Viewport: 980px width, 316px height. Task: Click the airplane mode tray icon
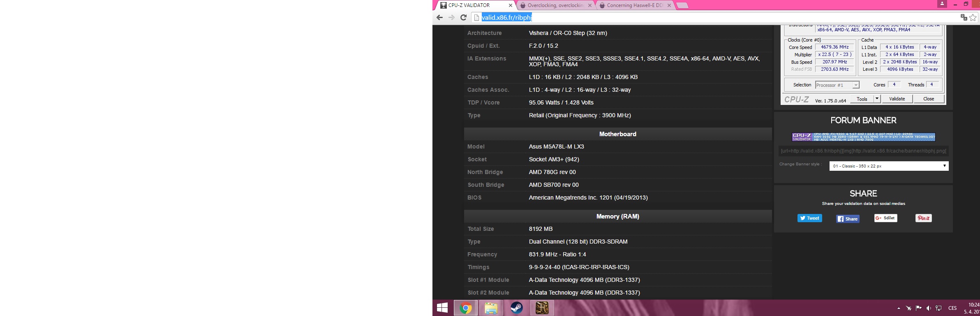click(908, 308)
